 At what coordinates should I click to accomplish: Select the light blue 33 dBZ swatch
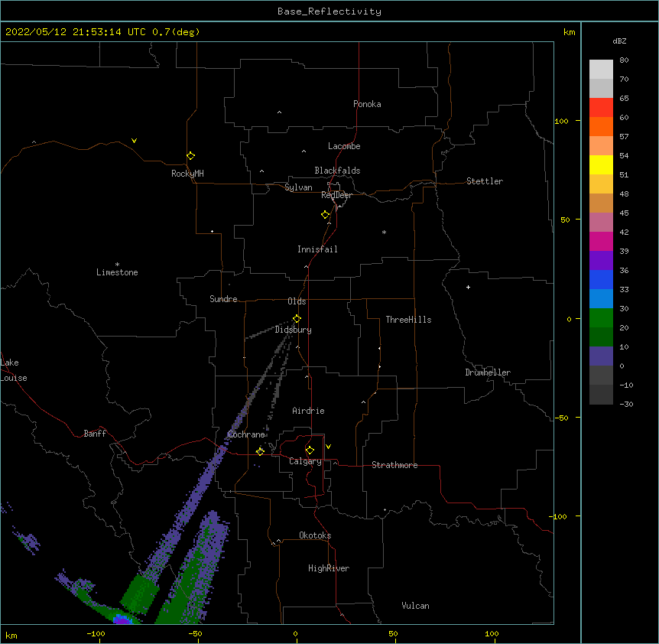[601, 298]
